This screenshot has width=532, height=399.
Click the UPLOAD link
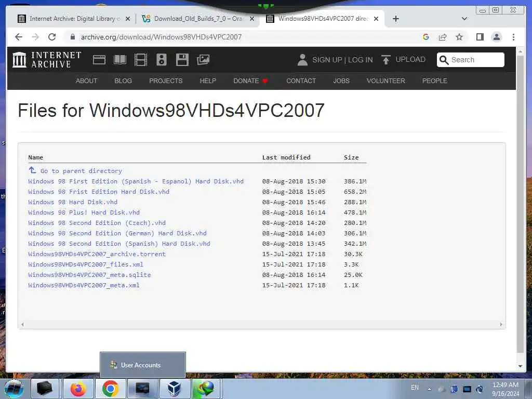pos(410,59)
